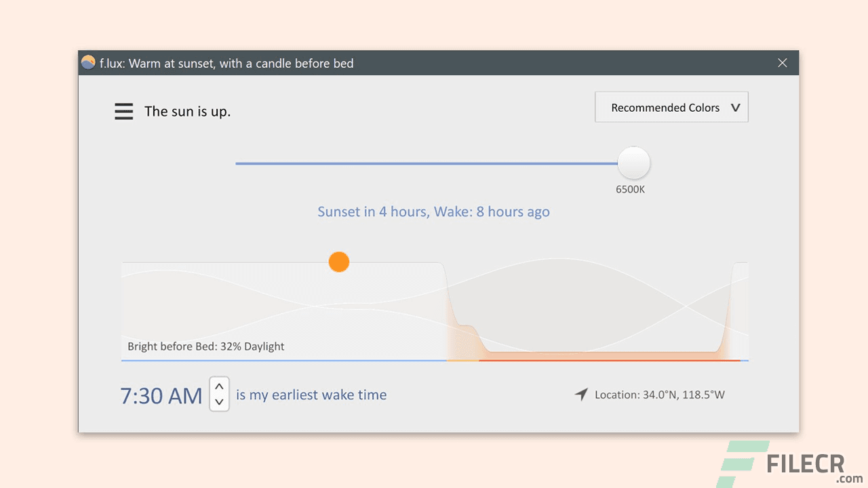Image resolution: width=868 pixels, height=488 pixels.
Task: Click the location arrow icon
Action: point(581,394)
